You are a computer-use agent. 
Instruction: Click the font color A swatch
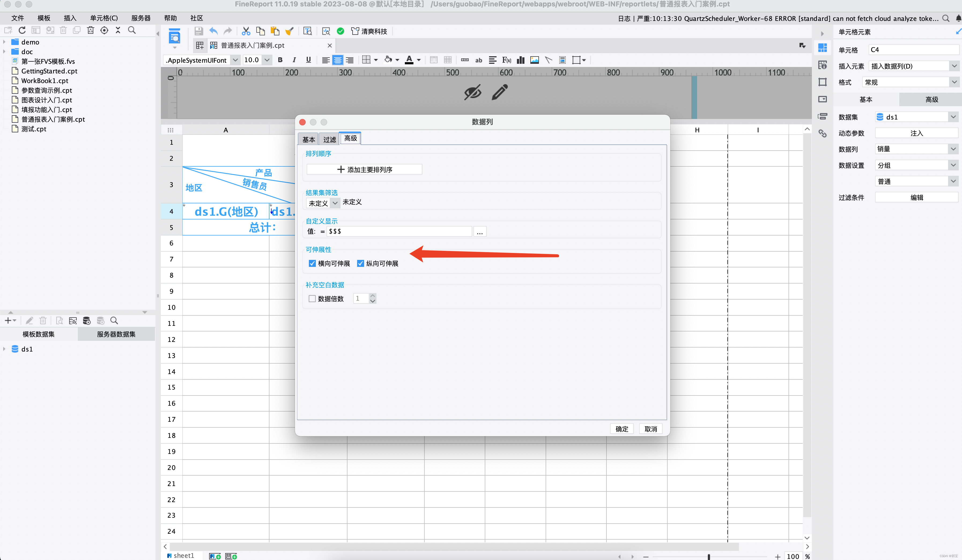point(409,60)
